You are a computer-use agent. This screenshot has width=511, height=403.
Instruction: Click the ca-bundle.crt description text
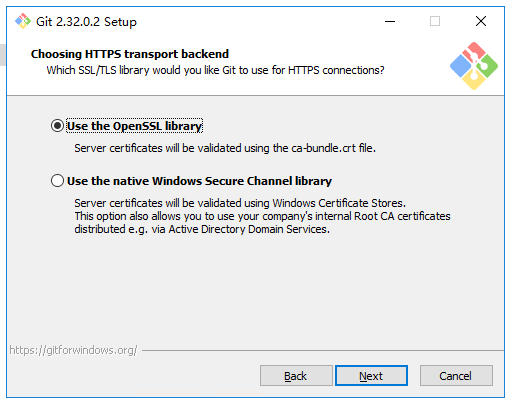225,148
